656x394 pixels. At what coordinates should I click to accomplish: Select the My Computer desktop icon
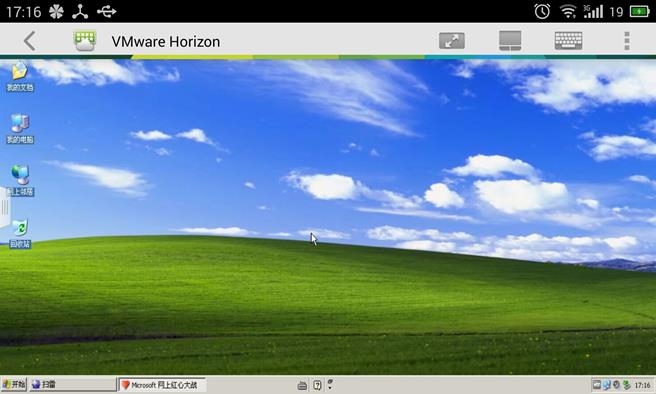[x=20, y=128]
